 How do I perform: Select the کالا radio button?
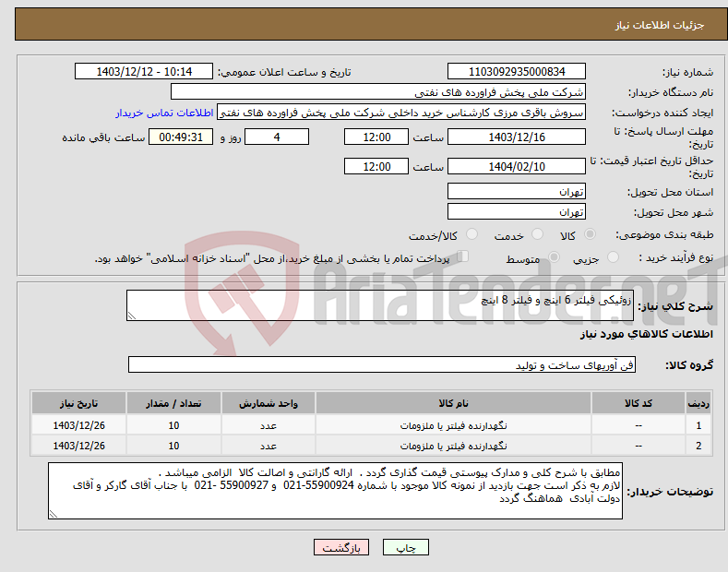point(590,234)
